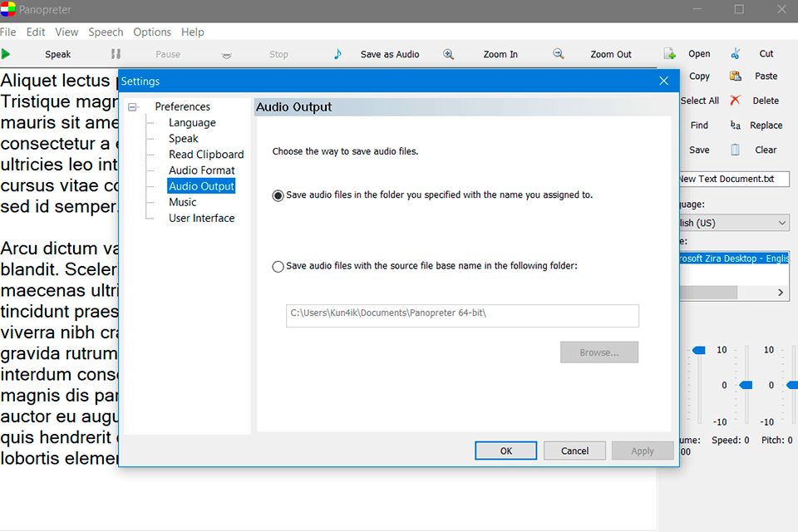Open the Speech menu
This screenshot has height=532, width=798.
click(106, 32)
